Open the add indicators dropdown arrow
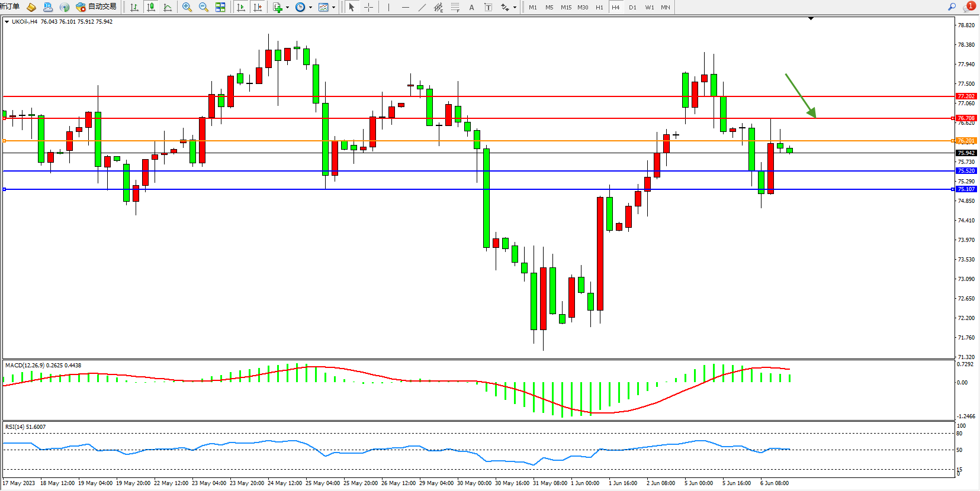Screen dimensions: 980x491 [x=287, y=8]
